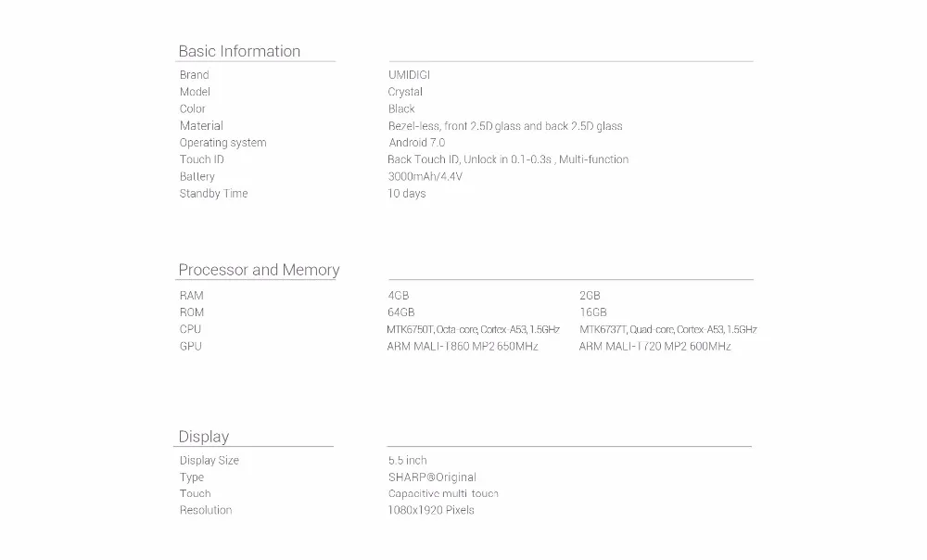Click the Basic Information heading
Image resolution: width=927 pixels, height=560 pixels.
(239, 51)
